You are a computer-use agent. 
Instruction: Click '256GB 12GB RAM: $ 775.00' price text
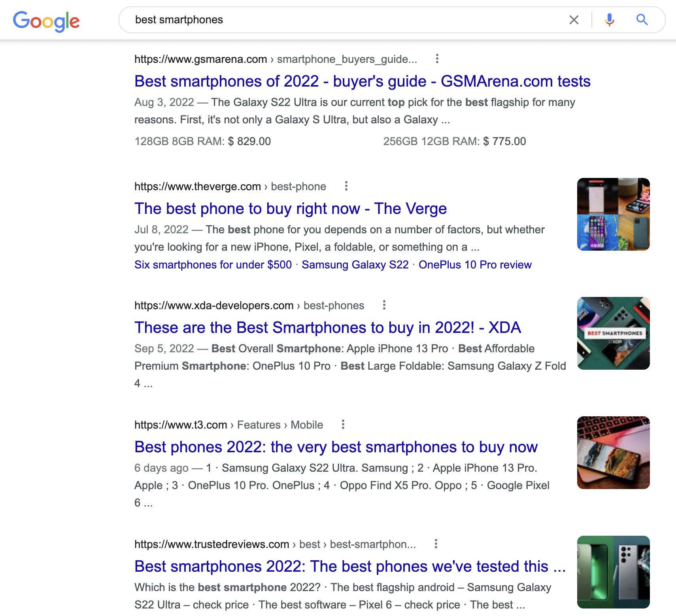(x=455, y=142)
